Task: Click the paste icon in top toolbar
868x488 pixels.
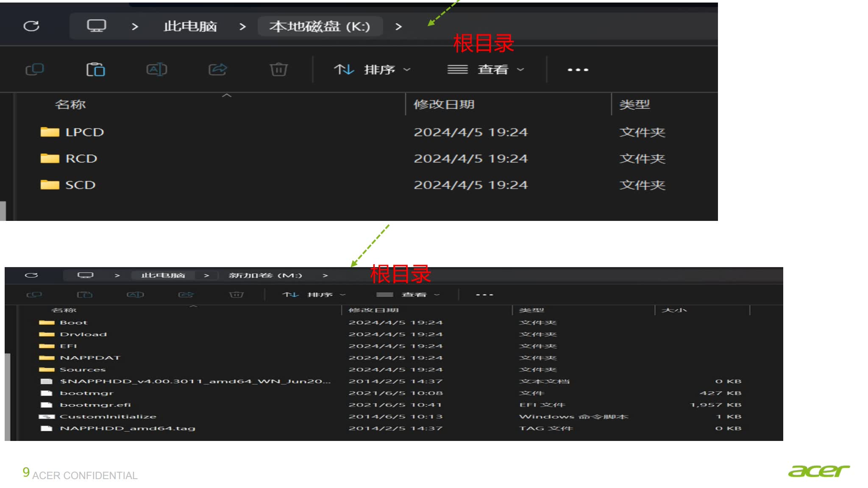Action: [x=96, y=70]
